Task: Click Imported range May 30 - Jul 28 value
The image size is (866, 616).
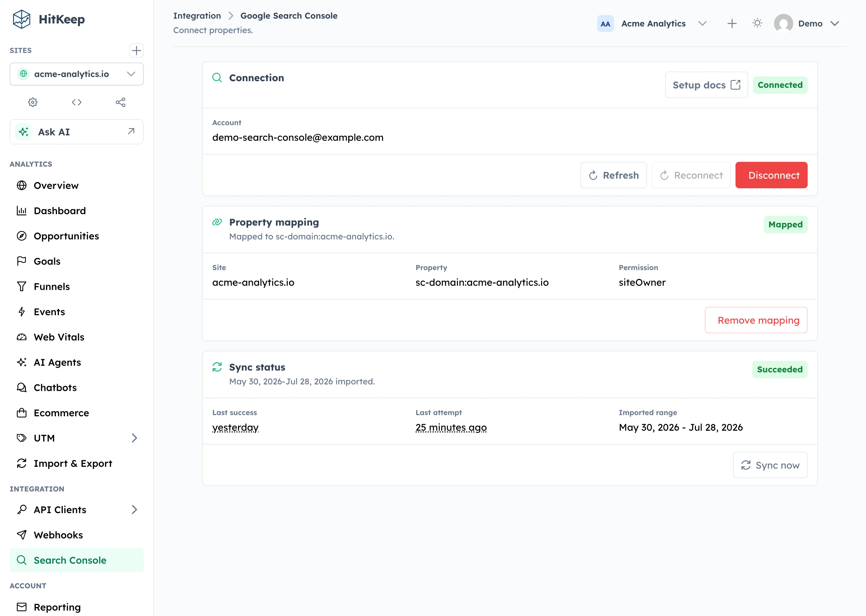Action: tap(680, 427)
